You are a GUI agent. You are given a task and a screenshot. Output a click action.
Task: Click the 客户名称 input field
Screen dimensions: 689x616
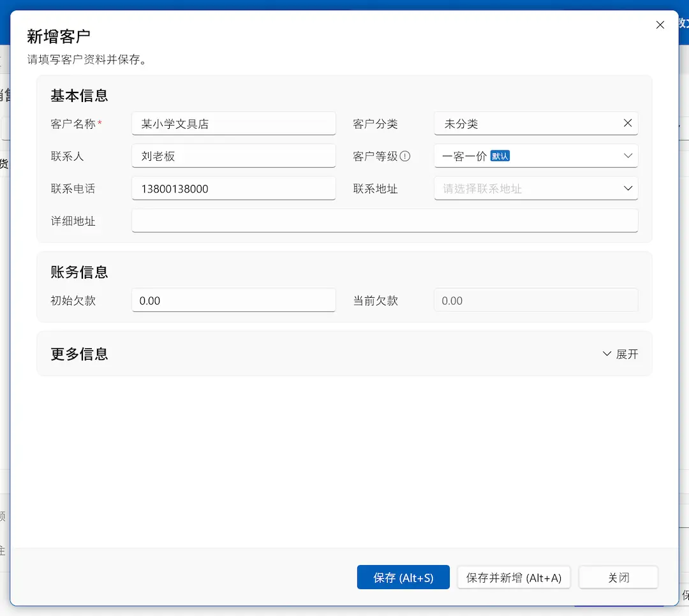point(233,124)
